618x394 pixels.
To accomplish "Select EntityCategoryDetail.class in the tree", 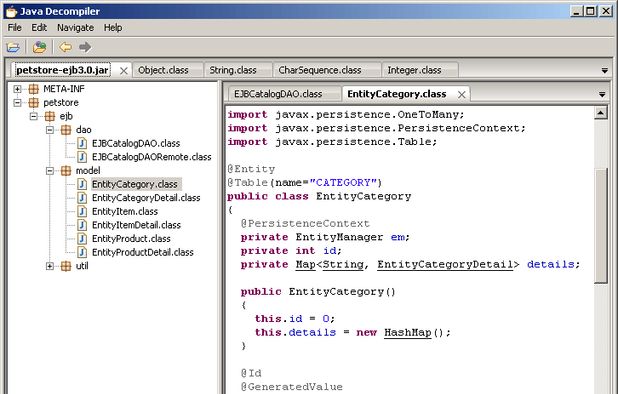I will click(146, 198).
